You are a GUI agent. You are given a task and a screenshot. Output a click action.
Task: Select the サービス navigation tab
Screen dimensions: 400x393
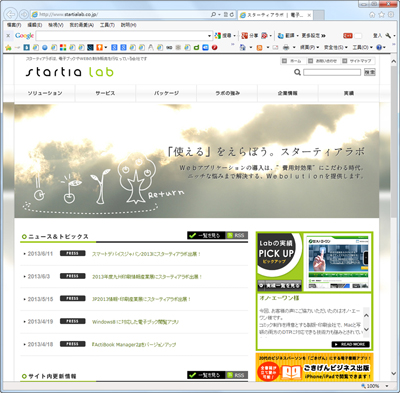click(x=106, y=93)
